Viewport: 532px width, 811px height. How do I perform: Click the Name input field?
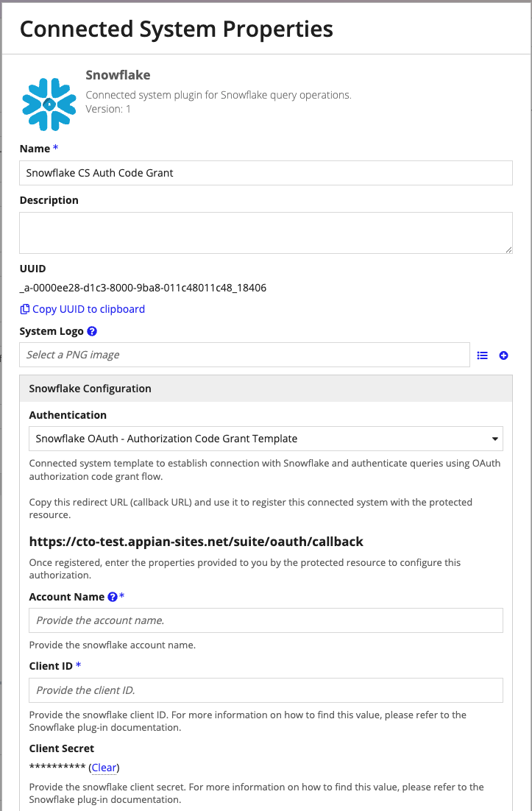click(x=266, y=173)
